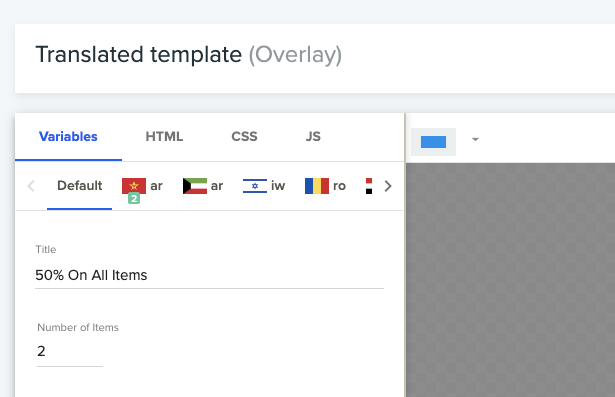Click the 'Title' field label
The height and width of the screenshot is (397, 615).
(x=46, y=249)
